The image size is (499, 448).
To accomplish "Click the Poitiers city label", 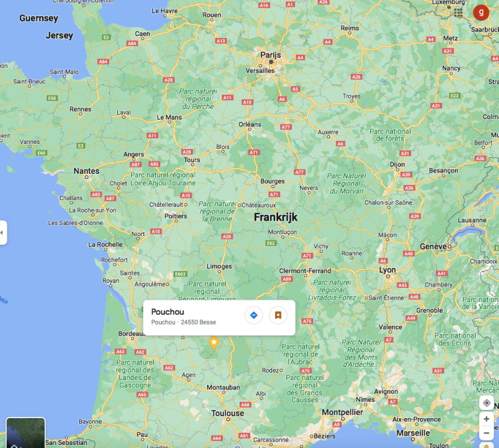I will (x=176, y=216).
